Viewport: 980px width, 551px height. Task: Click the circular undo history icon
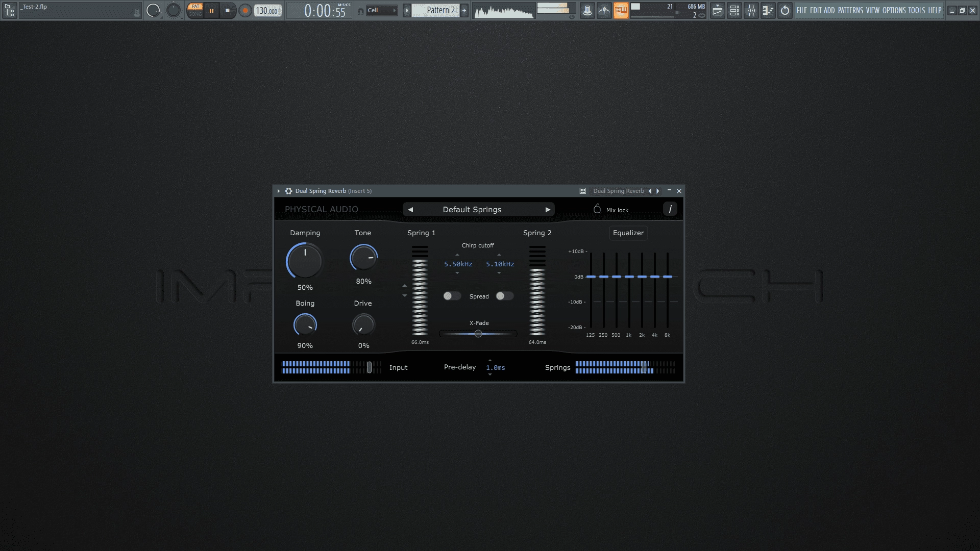point(785,10)
